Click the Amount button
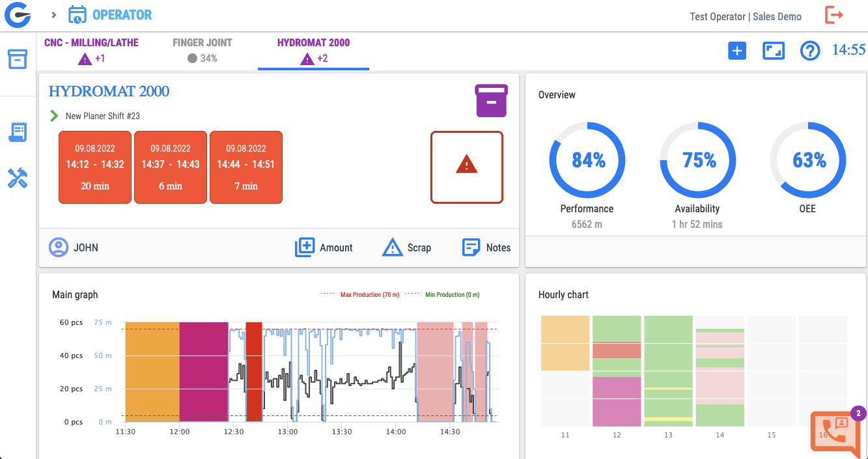The width and height of the screenshot is (868, 459). [324, 247]
